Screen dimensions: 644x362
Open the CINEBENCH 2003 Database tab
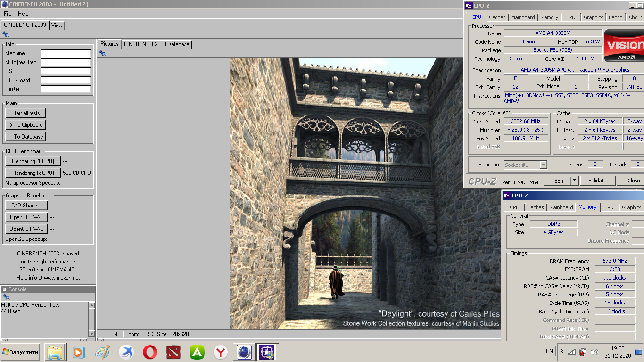coord(157,44)
